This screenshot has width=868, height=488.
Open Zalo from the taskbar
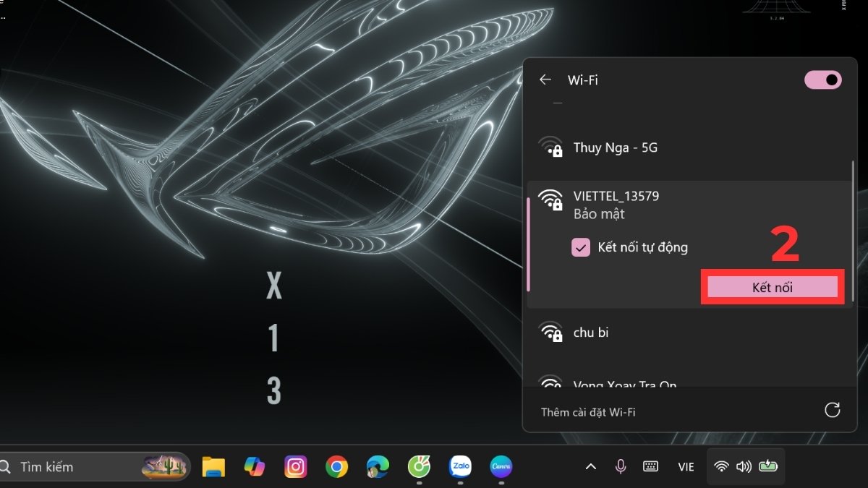[460, 467]
